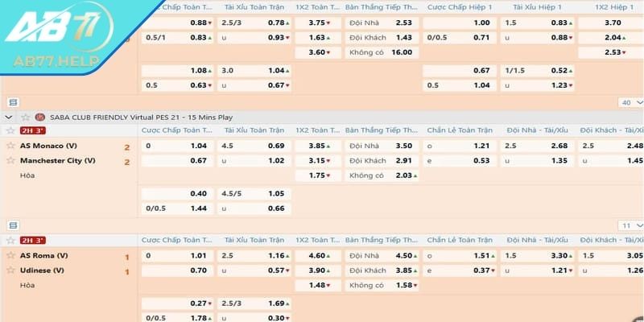Toggle favorite star on Roma match header row
This screenshot has width=644, height=322.
click(10, 240)
